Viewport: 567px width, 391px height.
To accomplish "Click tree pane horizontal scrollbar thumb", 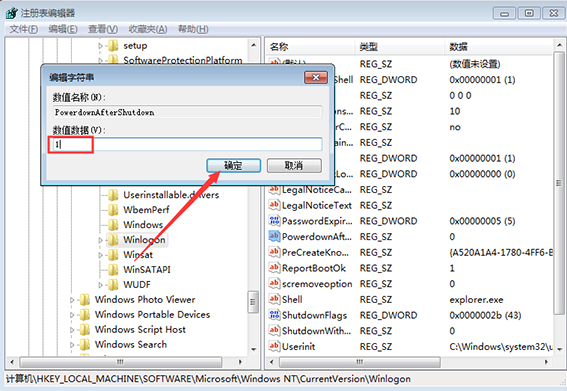I will [x=120, y=362].
